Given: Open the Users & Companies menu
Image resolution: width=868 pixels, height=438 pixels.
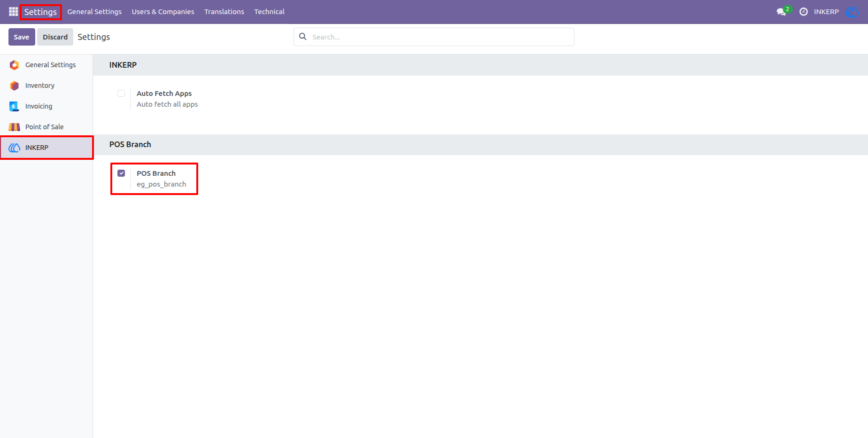Looking at the screenshot, I should [163, 12].
